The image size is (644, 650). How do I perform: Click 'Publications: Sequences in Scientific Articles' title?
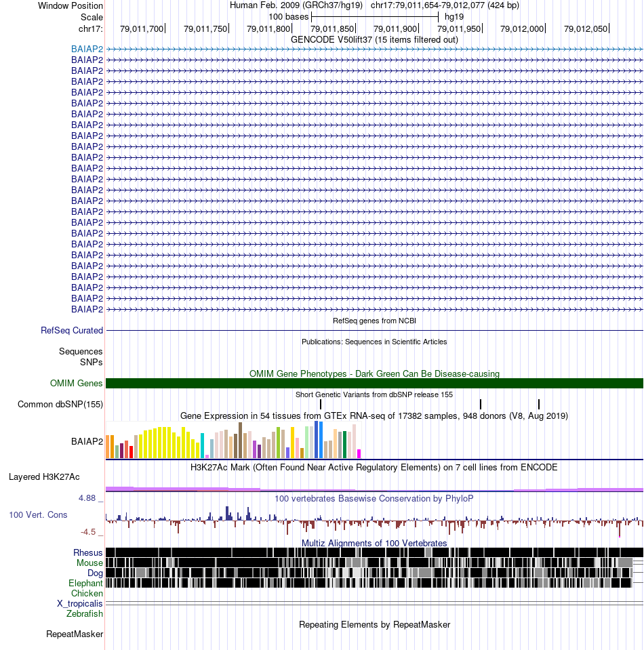[x=374, y=342]
